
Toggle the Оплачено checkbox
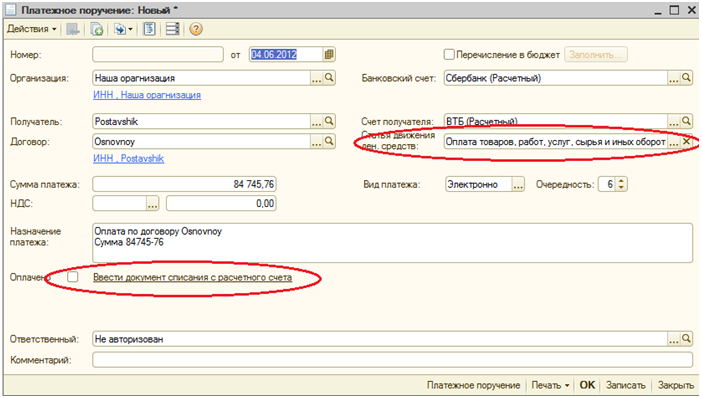coord(73,277)
